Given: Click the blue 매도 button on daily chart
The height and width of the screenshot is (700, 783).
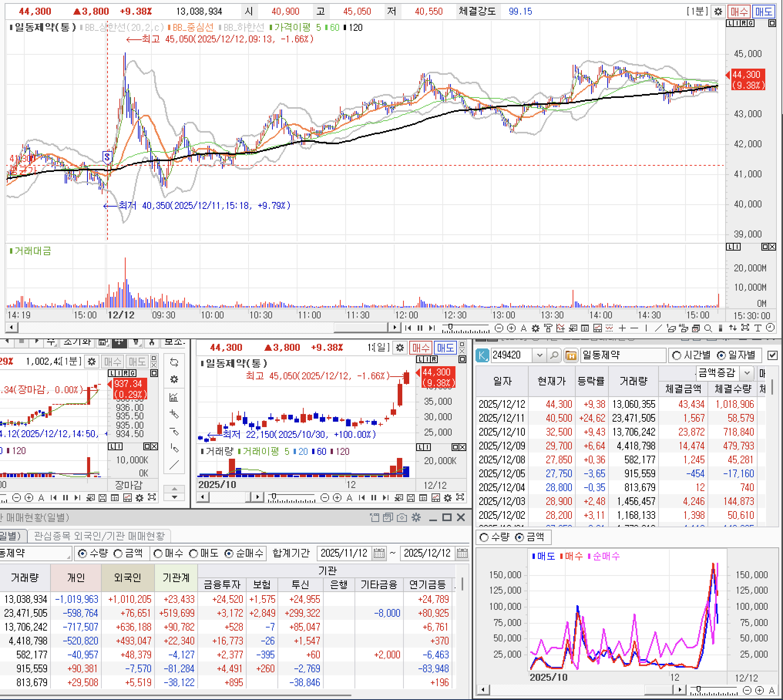Looking at the screenshot, I should point(445,348).
